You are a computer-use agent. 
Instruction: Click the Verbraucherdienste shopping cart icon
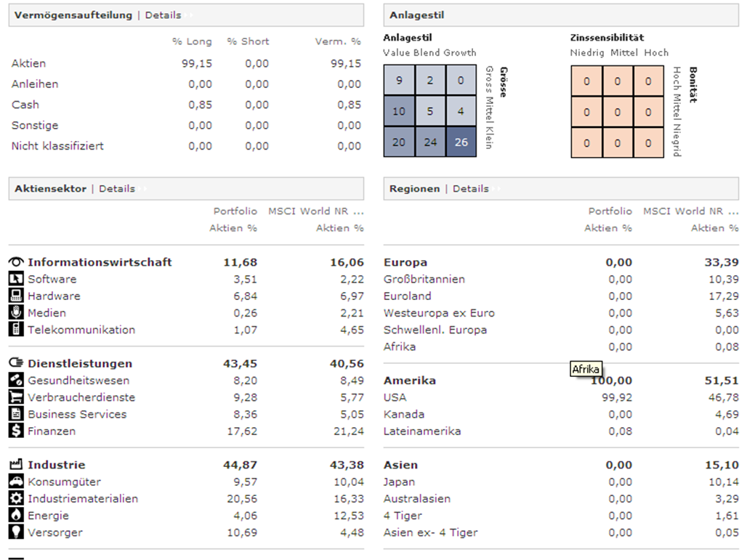click(16, 397)
